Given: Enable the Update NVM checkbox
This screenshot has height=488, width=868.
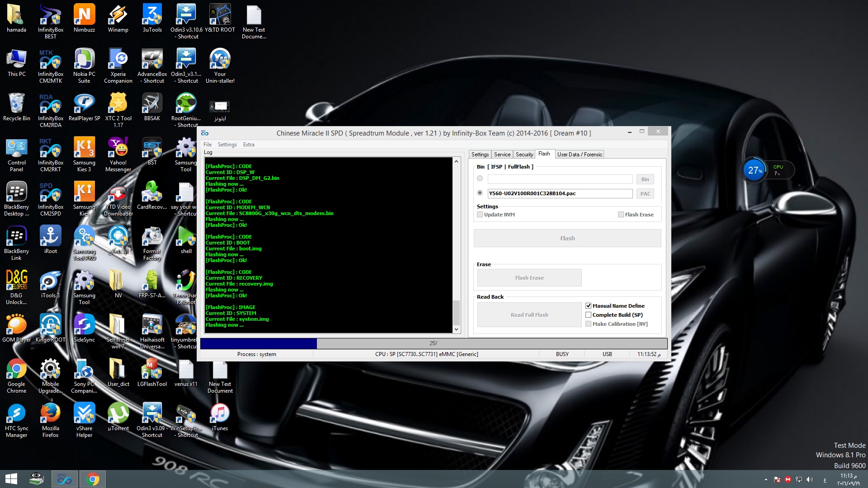Looking at the screenshot, I should pos(480,215).
